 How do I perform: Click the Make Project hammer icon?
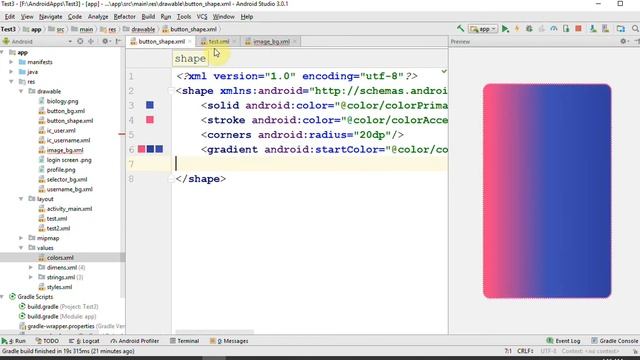[x=460, y=29]
